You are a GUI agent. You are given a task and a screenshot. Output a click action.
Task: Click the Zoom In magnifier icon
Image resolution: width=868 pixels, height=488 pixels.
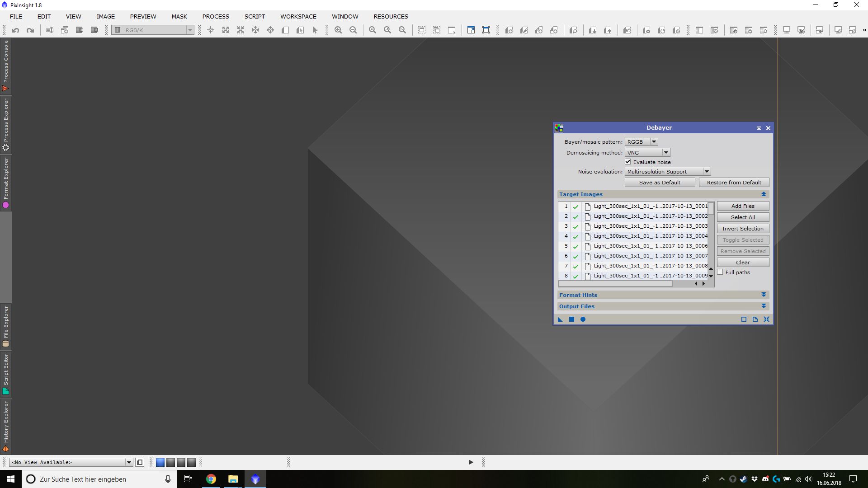(x=338, y=30)
